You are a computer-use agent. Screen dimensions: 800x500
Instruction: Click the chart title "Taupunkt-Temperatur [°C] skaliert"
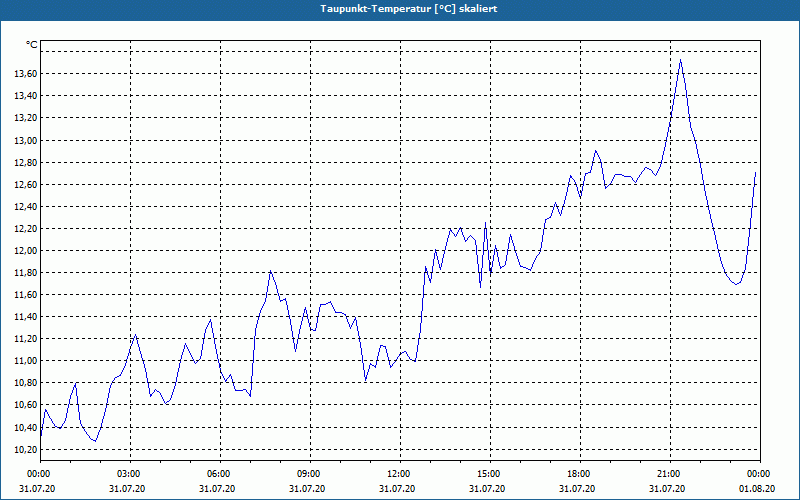(x=408, y=9)
